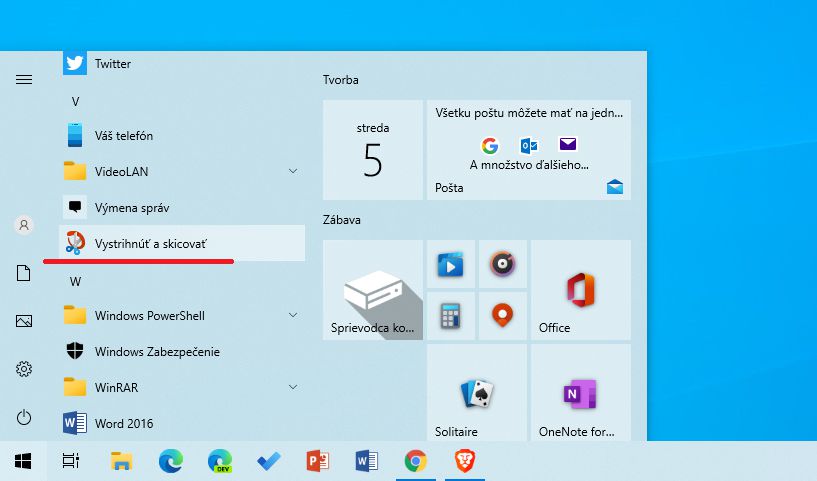Launch Word 2016 from the app list
This screenshot has height=481, width=817.
[x=182, y=423]
